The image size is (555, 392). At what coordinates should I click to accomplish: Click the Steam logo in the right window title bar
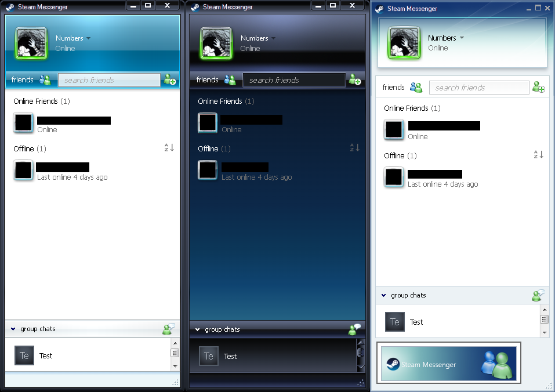(379, 9)
